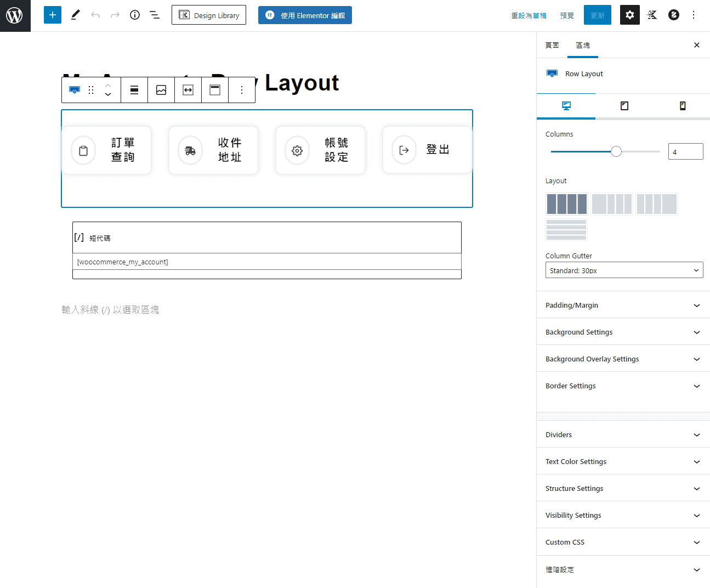Click the 帳號設定 gear icon

click(x=297, y=150)
